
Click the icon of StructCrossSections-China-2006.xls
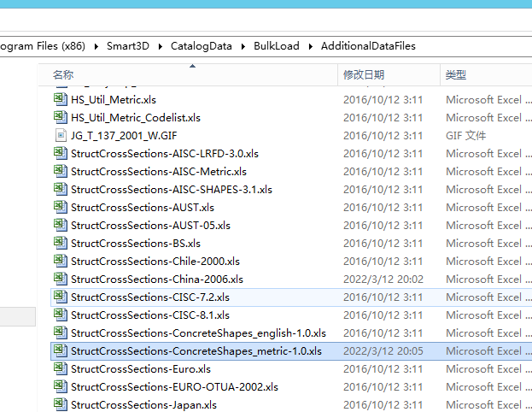pyautogui.click(x=61, y=280)
